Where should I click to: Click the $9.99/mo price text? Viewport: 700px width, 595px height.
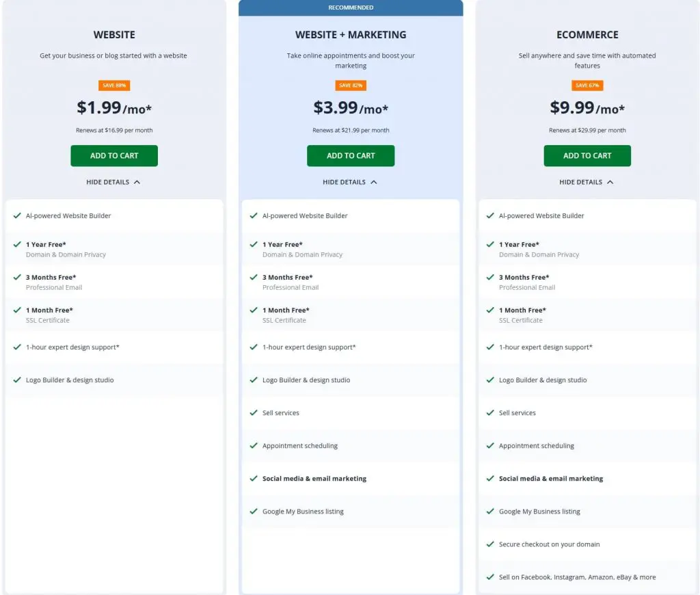pyautogui.click(x=587, y=108)
